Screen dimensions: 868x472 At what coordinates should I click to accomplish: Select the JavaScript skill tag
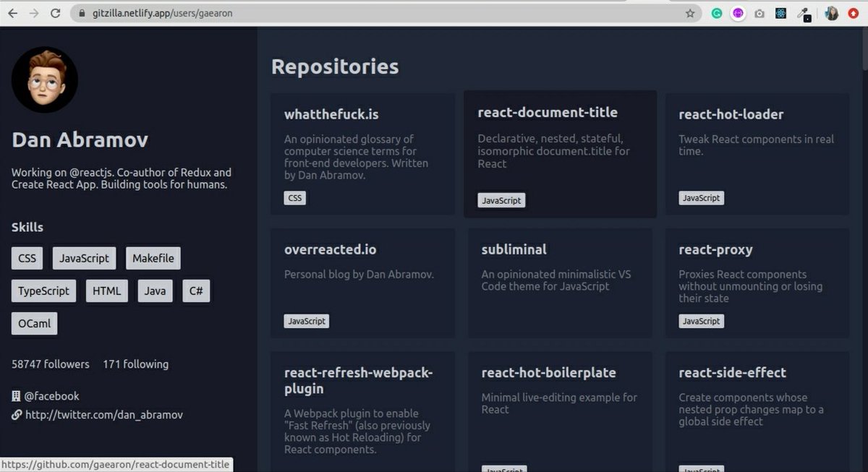point(85,258)
